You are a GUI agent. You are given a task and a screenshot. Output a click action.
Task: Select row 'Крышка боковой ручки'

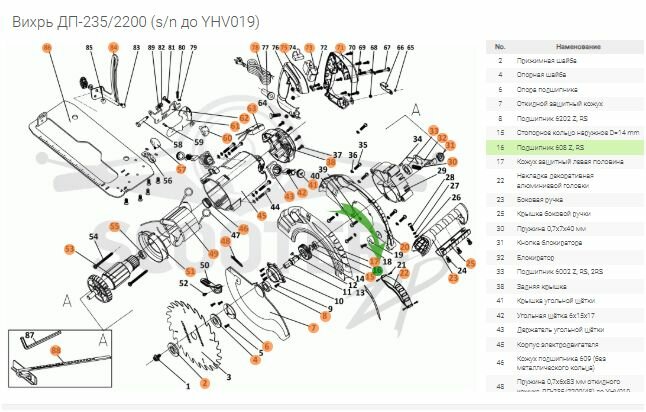(x=564, y=214)
